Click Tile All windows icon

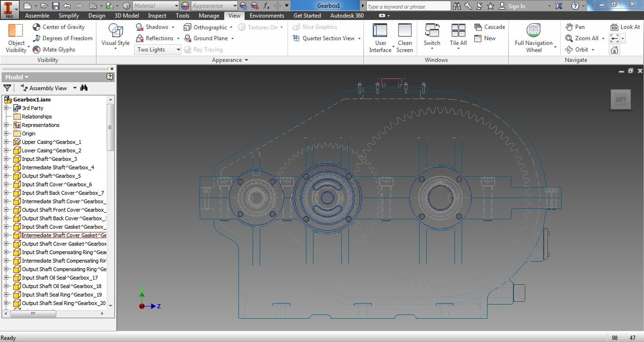click(458, 30)
